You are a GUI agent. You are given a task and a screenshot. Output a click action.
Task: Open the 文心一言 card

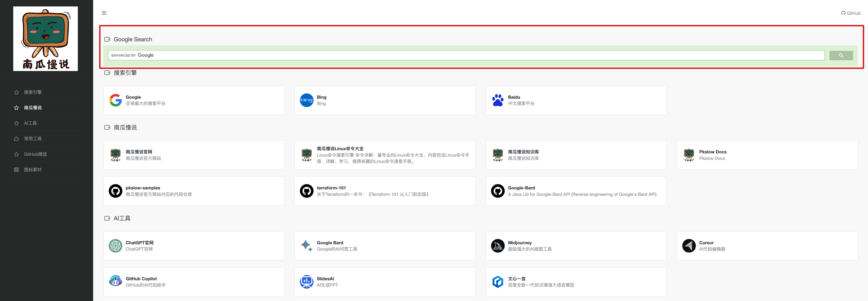[576, 282]
